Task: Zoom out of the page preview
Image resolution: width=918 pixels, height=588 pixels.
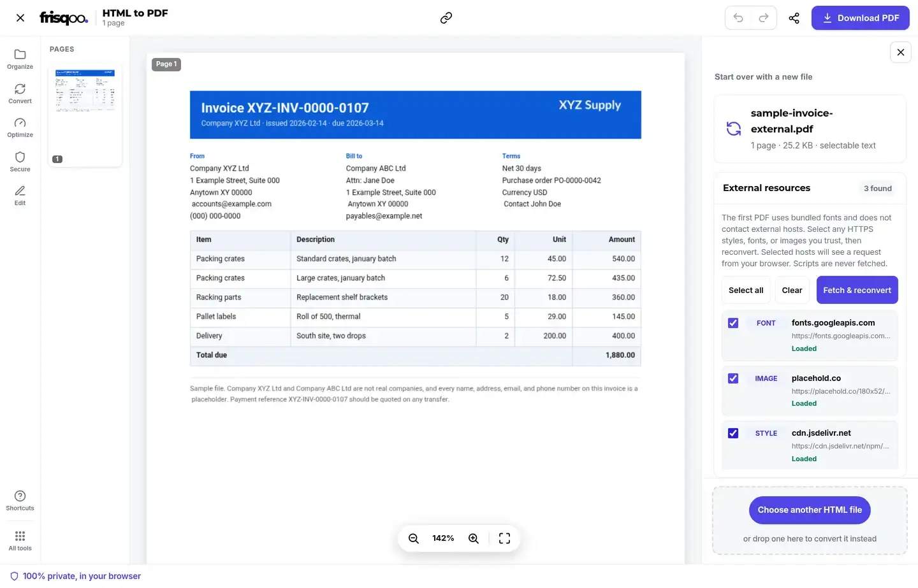Action: coord(414,538)
